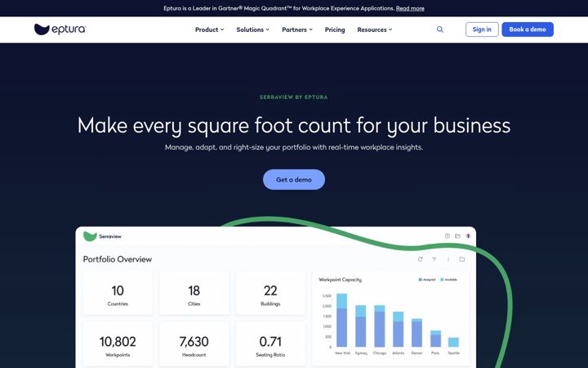
Task: Click the Get a demo button
Action: 294,179
